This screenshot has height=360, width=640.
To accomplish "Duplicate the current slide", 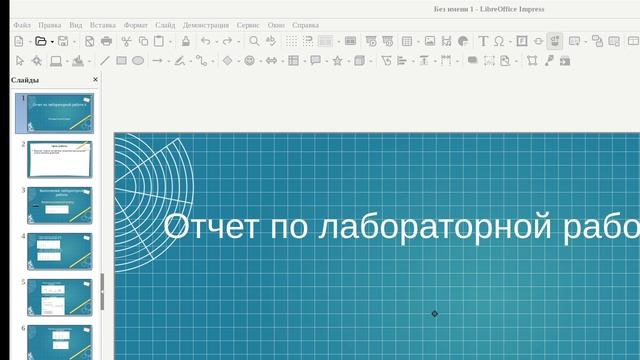I will pos(598,41).
